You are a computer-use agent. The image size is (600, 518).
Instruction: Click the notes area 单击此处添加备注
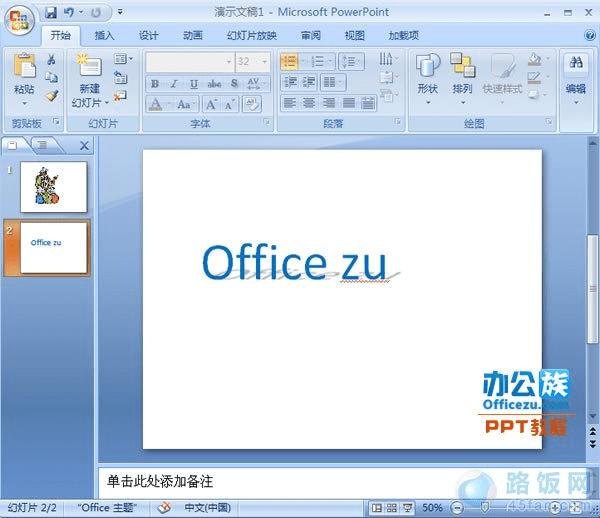pyautogui.click(x=160, y=482)
